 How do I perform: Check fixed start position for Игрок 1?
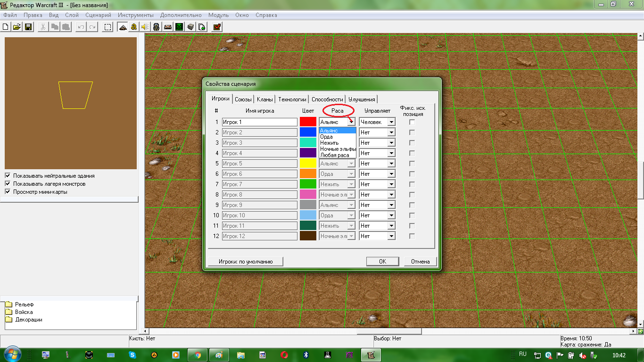click(412, 122)
